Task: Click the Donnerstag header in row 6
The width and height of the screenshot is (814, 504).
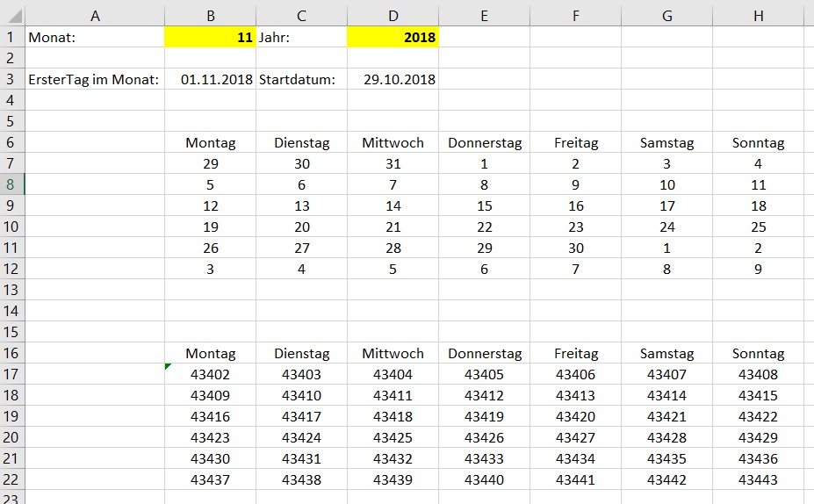Action: click(485, 142)
